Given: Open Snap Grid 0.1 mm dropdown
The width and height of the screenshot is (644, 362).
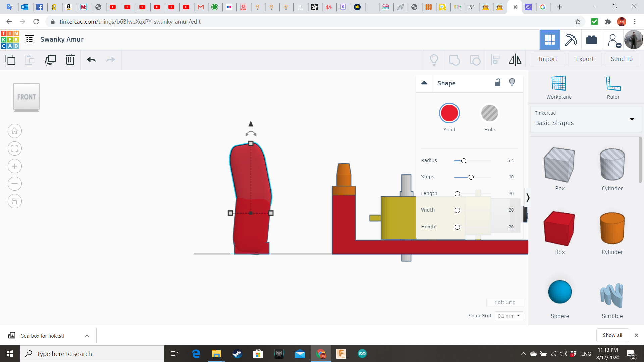Looking at the screenshot, I should click(x=509, y=316).
